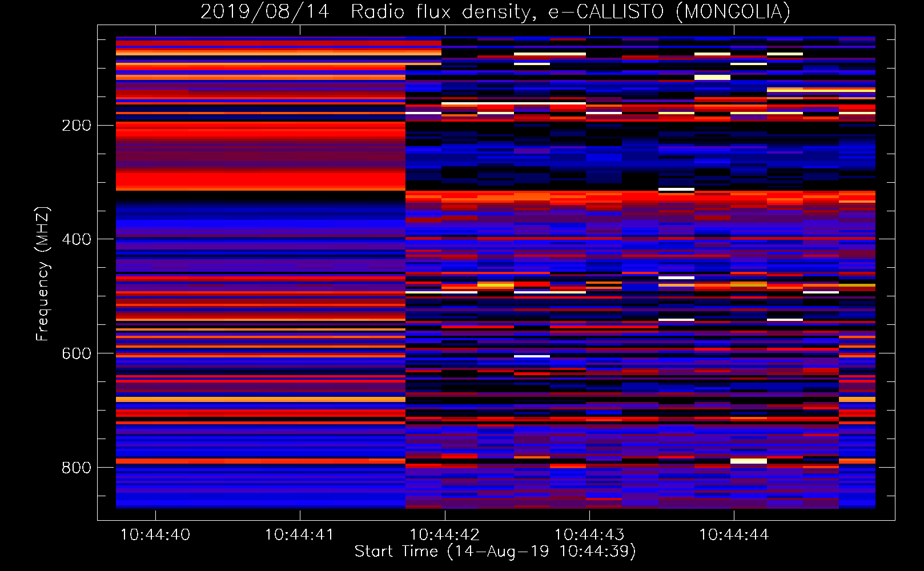Select the 400 frequency tick label
Screen dimensions: 924x571
77,239
